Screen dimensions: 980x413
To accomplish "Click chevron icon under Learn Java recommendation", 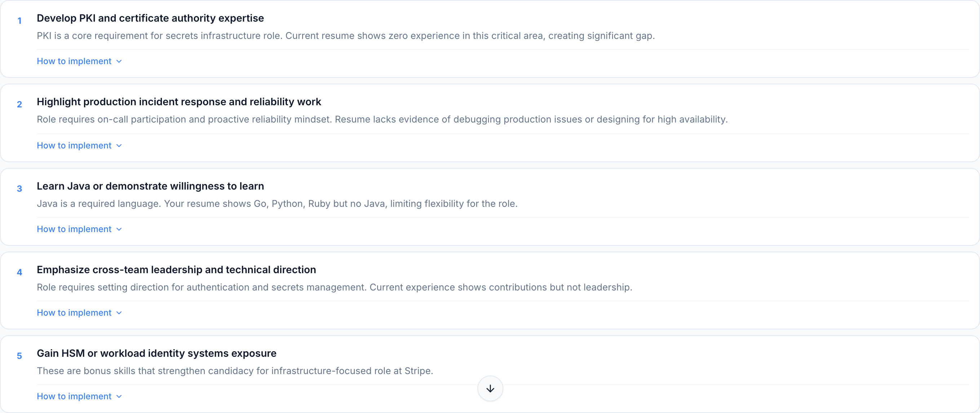I will (119, 229).
